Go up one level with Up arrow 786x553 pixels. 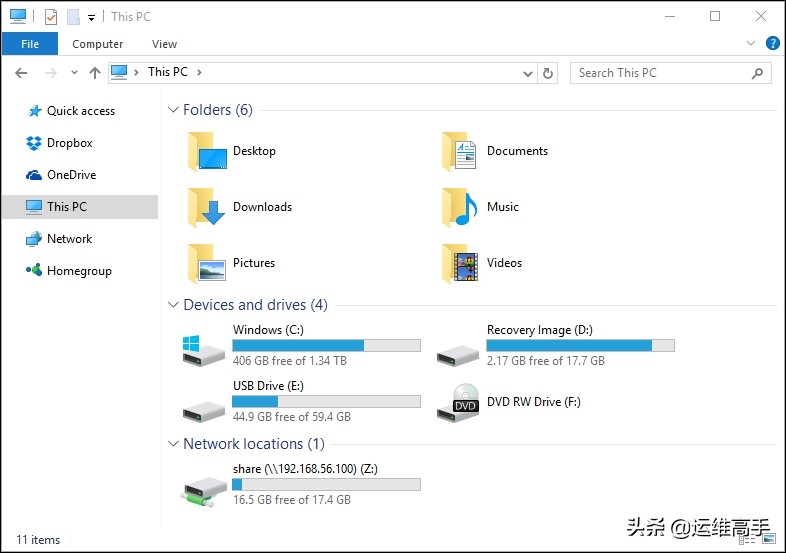(x=95, y=73)
